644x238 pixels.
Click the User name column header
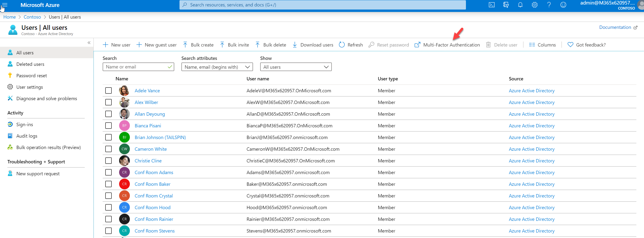click(x=258, y=79)
